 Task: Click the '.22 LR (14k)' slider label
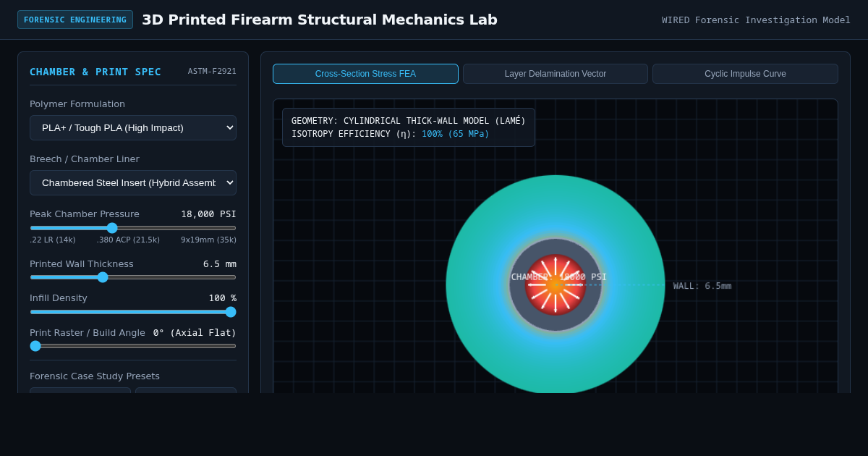coord(53,240)
